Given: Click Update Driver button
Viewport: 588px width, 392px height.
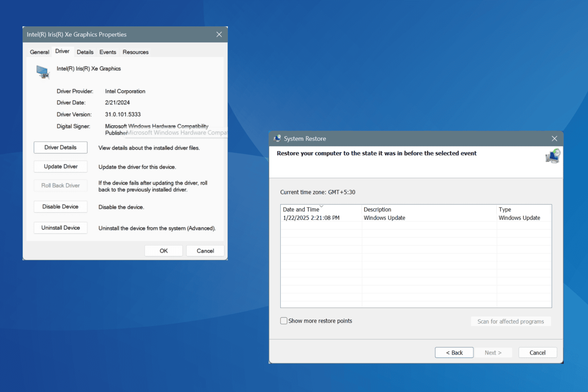Looking at the screenshot, I should pos(60,167).
